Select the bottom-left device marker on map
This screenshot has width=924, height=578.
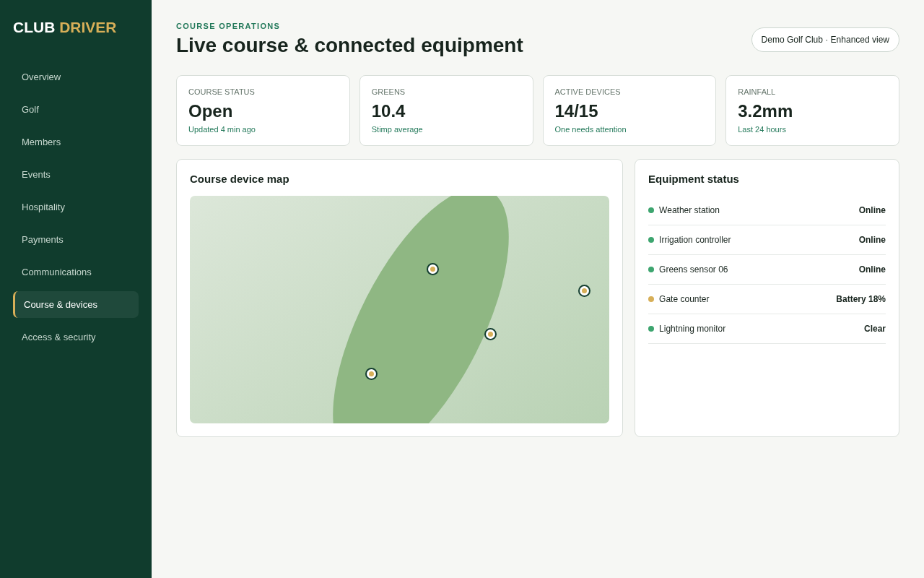point(371,374)
